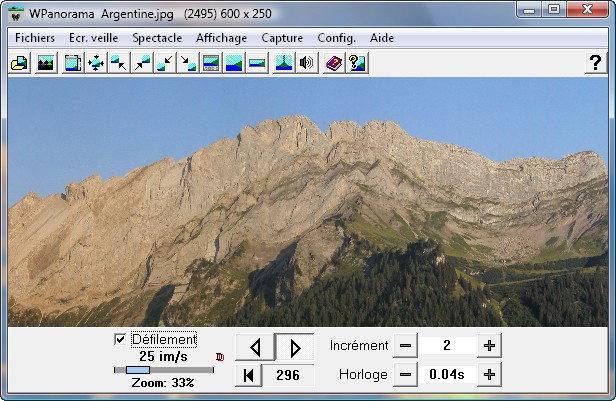Screen dimensions: 616x401
Task: Move window to top-right corner icon
Action: pyautogui.click(x=142, y=63)
